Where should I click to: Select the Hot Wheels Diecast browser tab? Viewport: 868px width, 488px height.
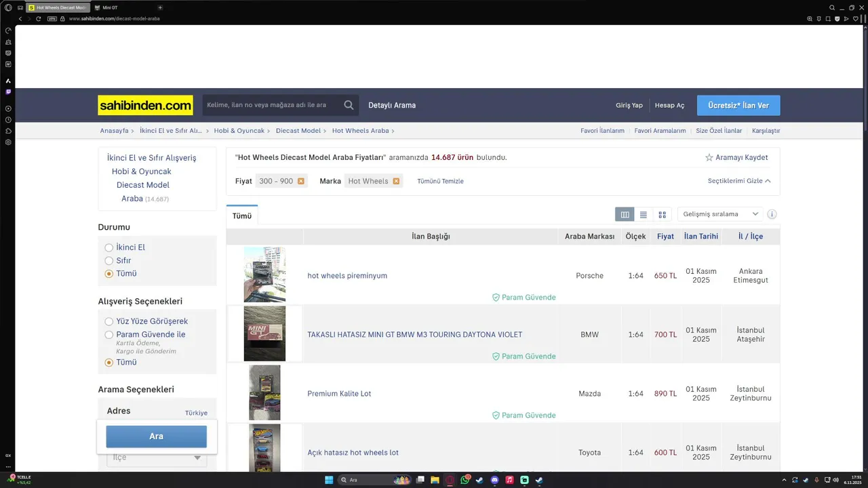[x=57, y=7]
